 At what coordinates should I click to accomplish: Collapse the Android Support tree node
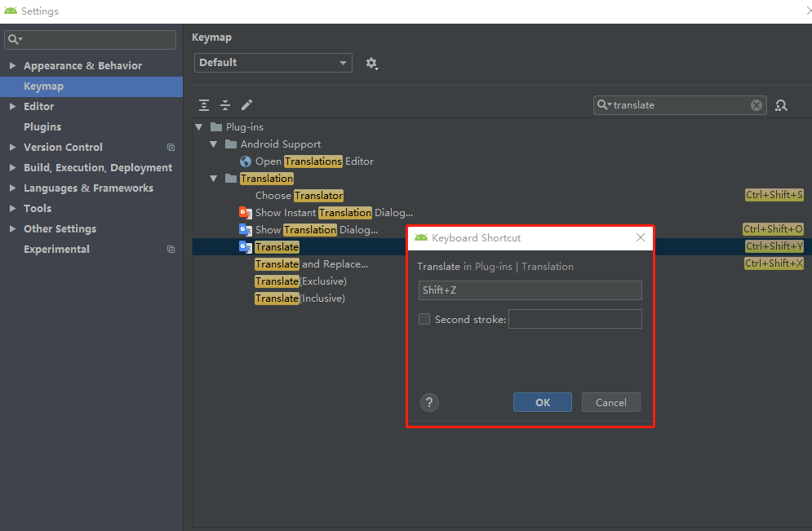tap(213, 144)
